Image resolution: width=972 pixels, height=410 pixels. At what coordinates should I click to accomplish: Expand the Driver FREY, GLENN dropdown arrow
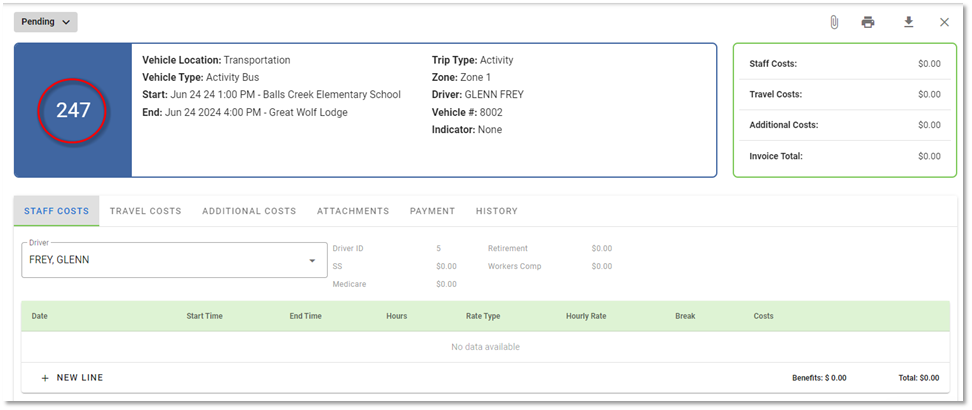[x=312, y=261]
